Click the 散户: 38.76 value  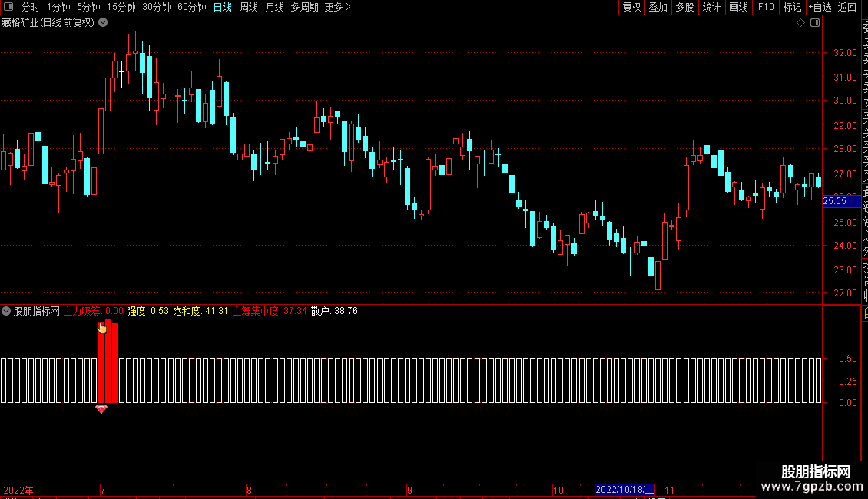coord(334,311)
